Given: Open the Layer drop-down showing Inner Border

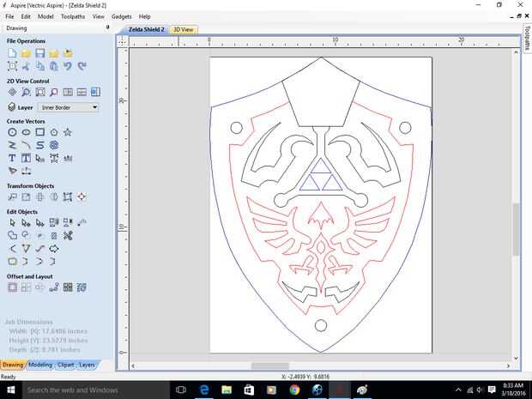Looking at the screenshot, I should pos(68,107).
